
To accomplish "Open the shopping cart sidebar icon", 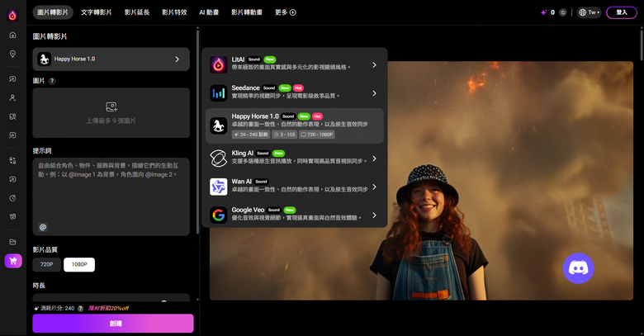I will click(x=13, y=261).
